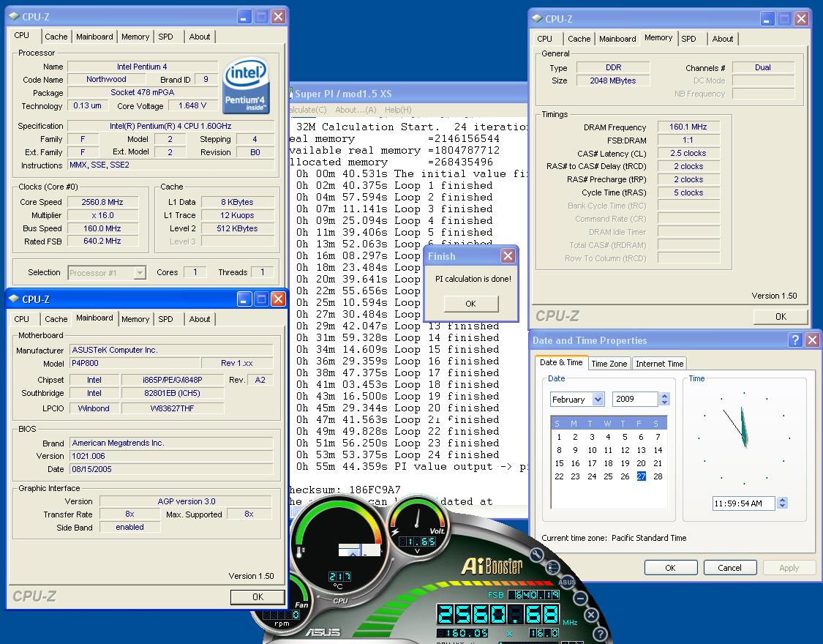This screenshot has width=823, height=644.
Task: Increase the time with the up spinner
Action: 782,500
